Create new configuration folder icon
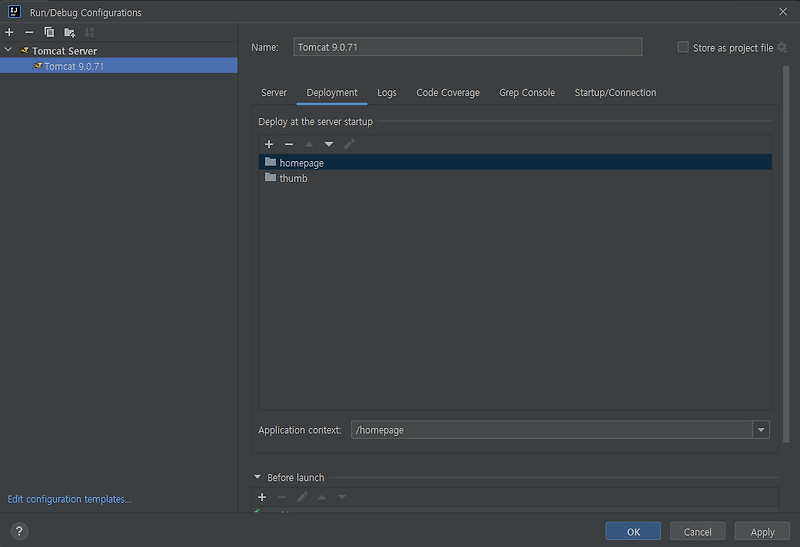Viewport: 800px width, 547px height. point(69,32)
